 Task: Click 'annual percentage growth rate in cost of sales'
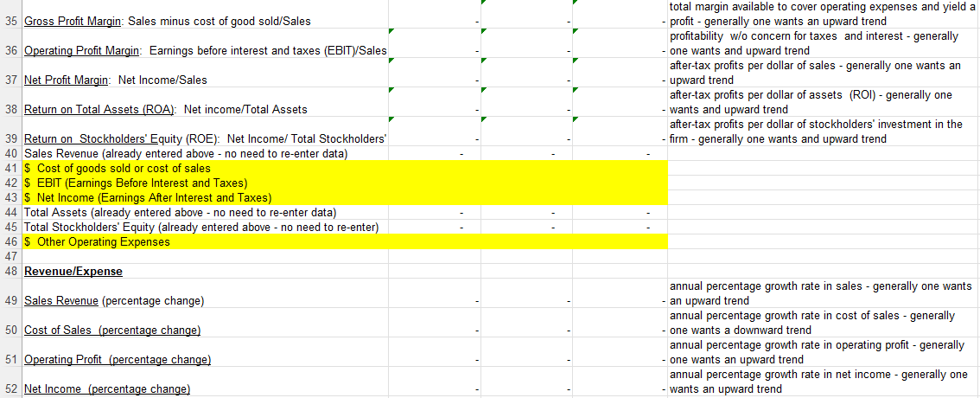(x=823, y=323)
